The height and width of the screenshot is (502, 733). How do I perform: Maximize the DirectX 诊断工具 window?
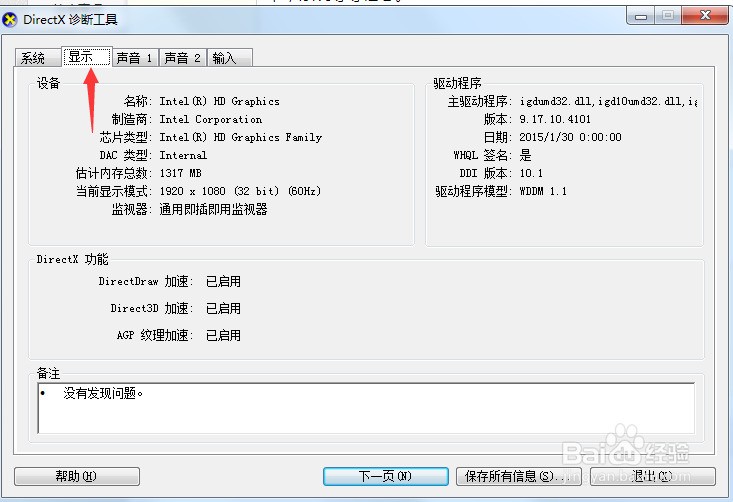(668, 16)
